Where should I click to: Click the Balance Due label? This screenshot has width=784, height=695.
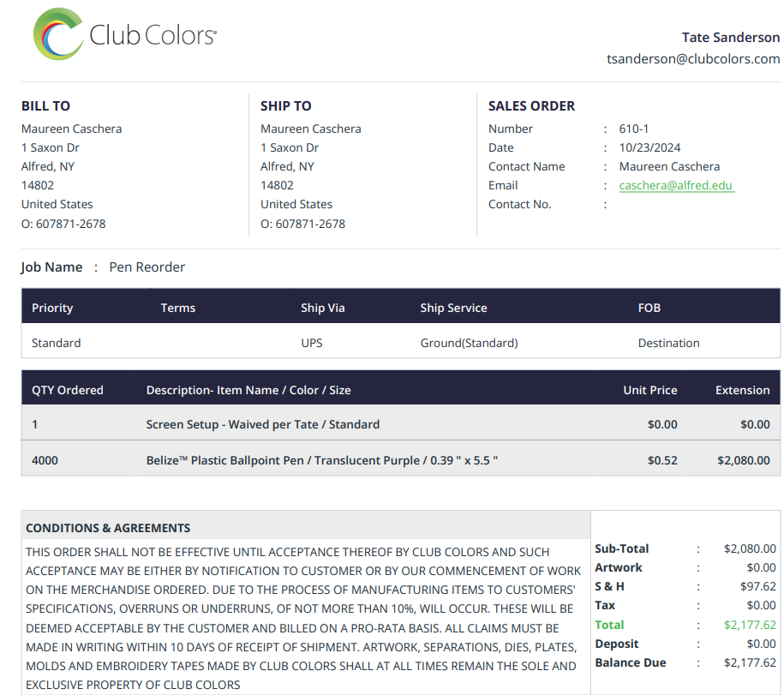[631, 663]
